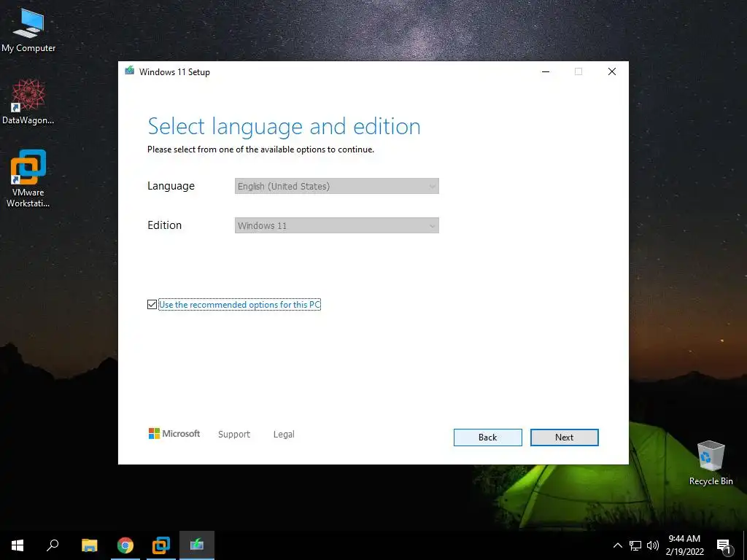Viewport: 747px width, 560px height.
Task: Minimize the Windows 11 Setup window
Action: (x=546, y=71)
